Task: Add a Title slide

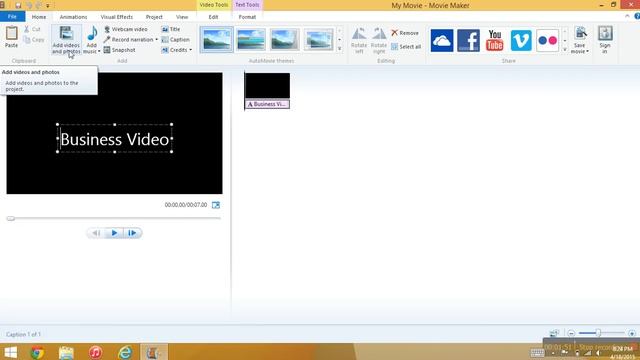Action: tap(171, 29)
